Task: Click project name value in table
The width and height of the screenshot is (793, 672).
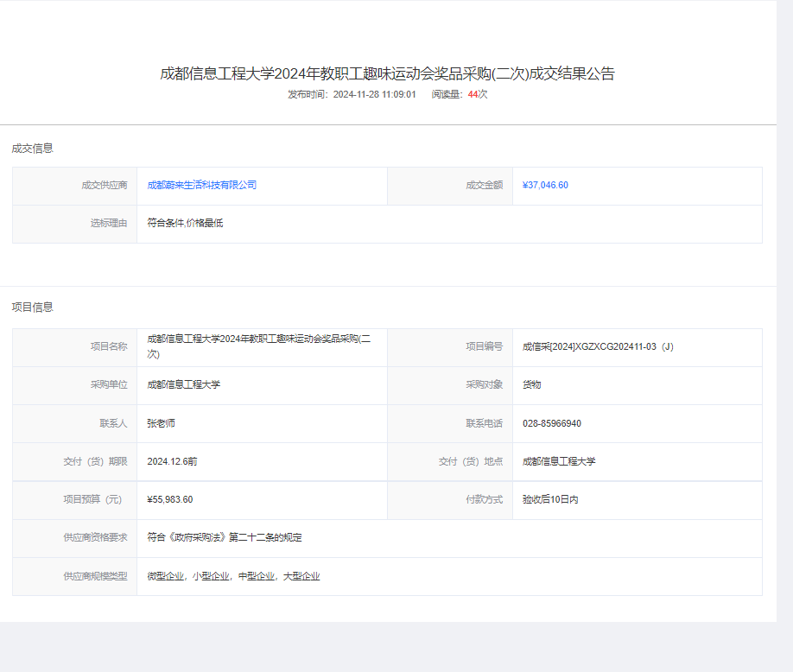Action: point(259,346)
